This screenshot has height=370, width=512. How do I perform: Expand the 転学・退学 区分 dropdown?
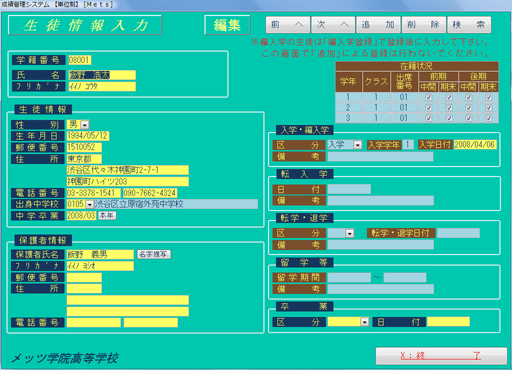[x=350, y=233]
